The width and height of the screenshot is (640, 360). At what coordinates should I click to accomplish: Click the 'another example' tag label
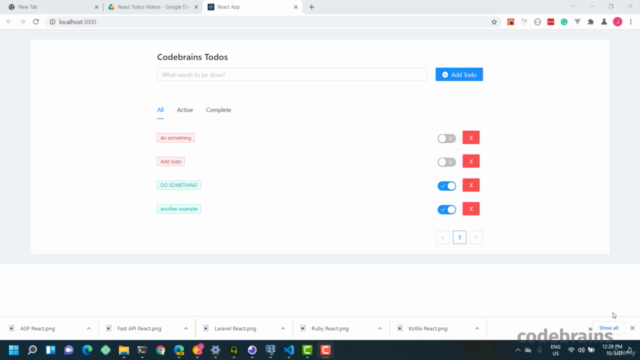[x=179, y=209]
